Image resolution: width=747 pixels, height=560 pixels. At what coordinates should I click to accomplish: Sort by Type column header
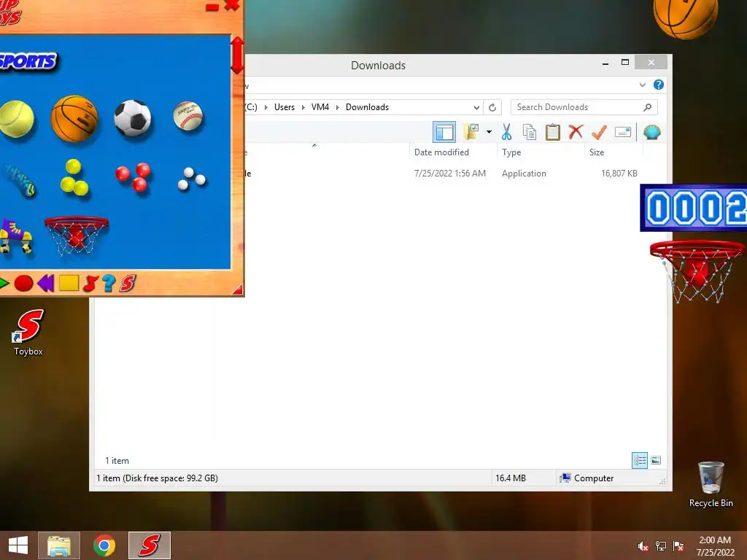tap(541, 152)
